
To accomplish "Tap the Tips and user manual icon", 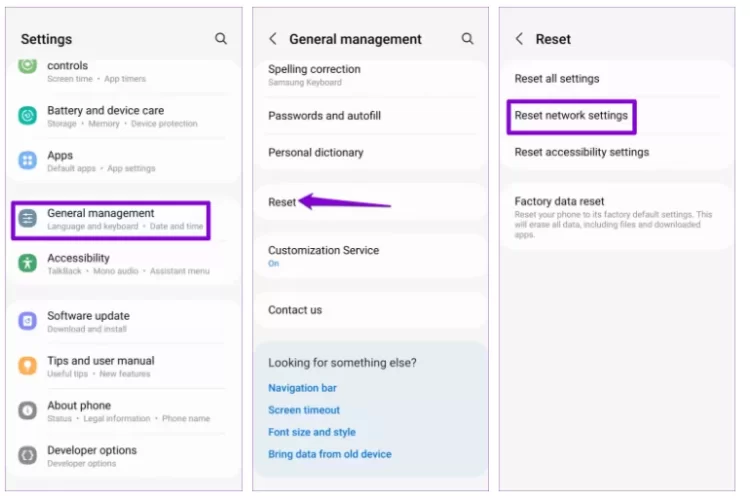I will (x=28, y=366).
